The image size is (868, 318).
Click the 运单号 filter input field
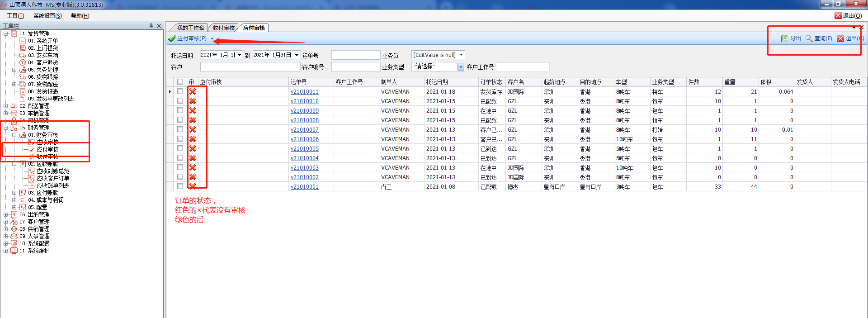point(355,55)
